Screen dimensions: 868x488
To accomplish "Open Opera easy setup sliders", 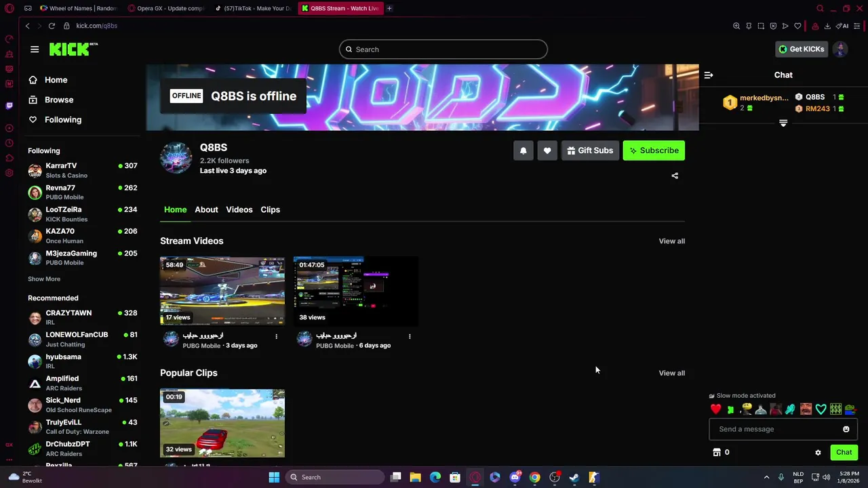I will [857, 26].
